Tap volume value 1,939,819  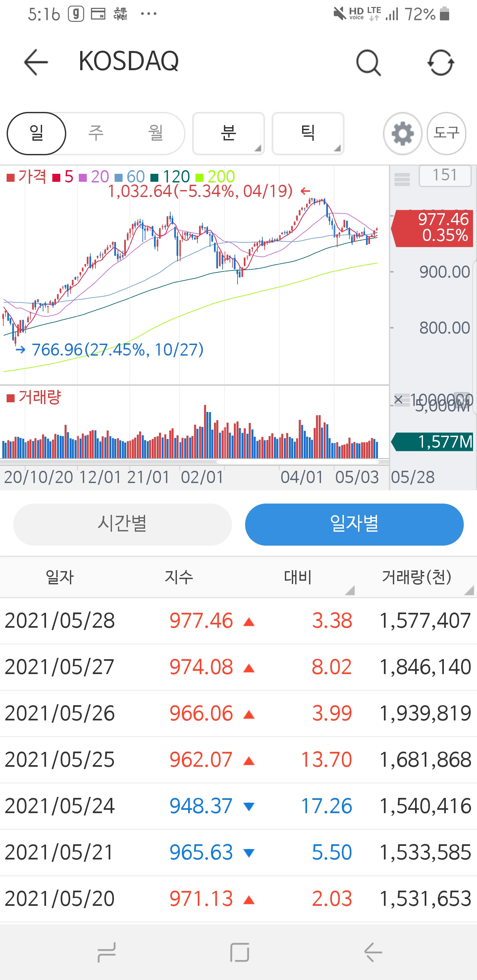pos(426,713)
